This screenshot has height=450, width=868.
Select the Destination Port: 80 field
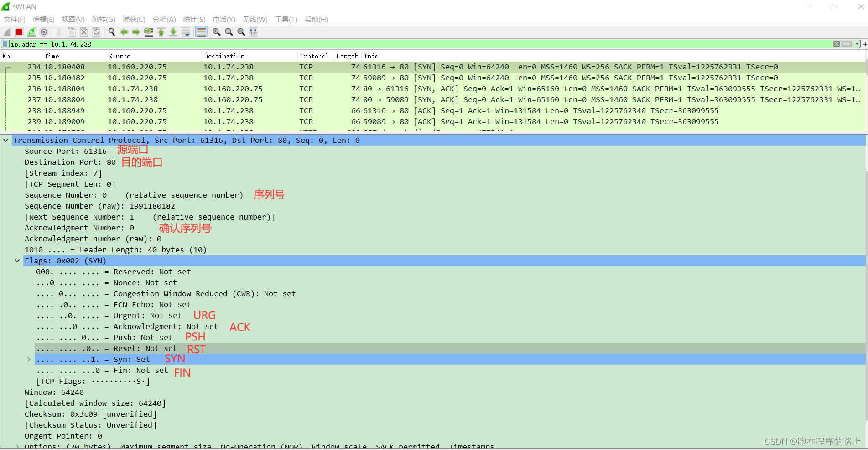[x=70, y=162]
